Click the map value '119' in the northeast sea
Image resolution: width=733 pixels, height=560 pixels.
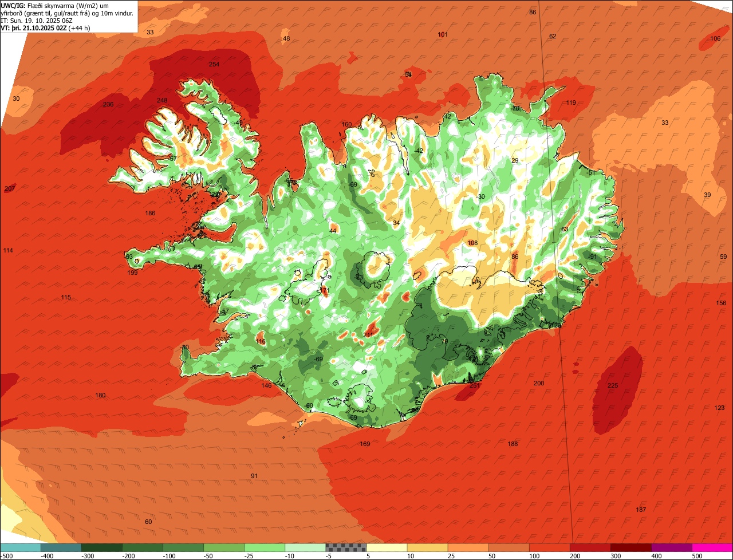click(571, 102)
